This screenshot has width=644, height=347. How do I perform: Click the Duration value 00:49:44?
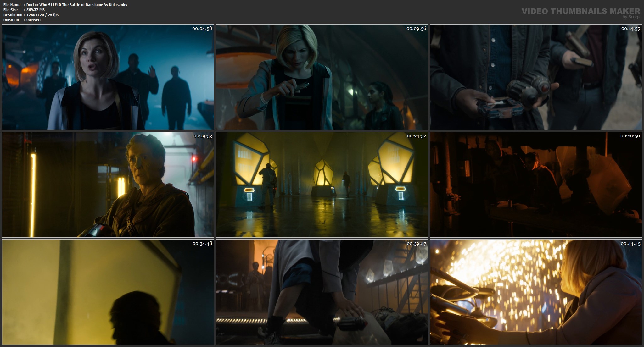[34, 20]
